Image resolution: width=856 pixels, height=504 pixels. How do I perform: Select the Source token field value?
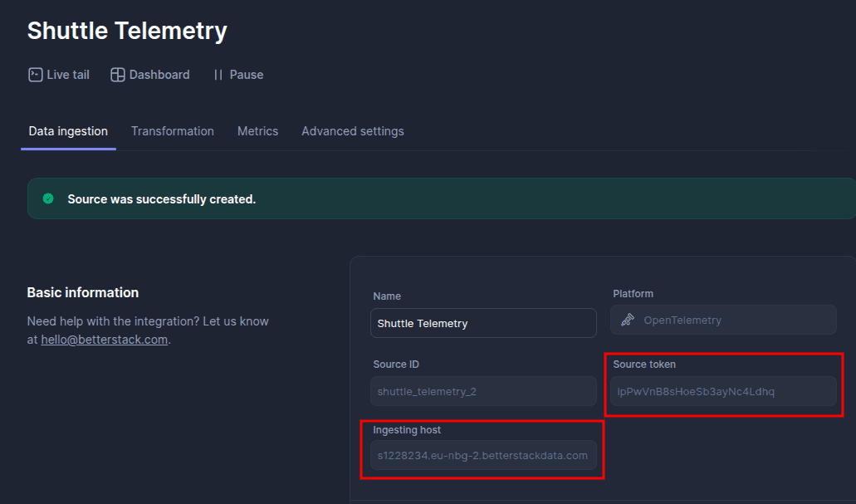[x=723, y=391]
